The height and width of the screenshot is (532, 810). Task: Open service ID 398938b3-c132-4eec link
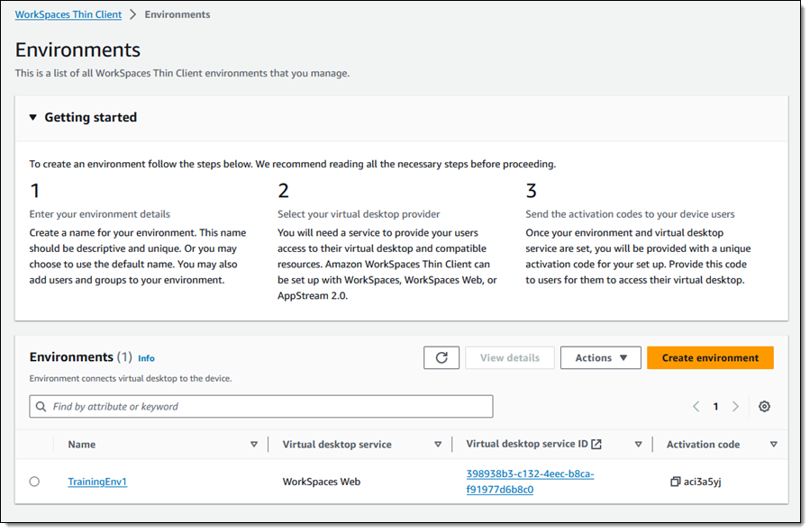click(530, 482)
